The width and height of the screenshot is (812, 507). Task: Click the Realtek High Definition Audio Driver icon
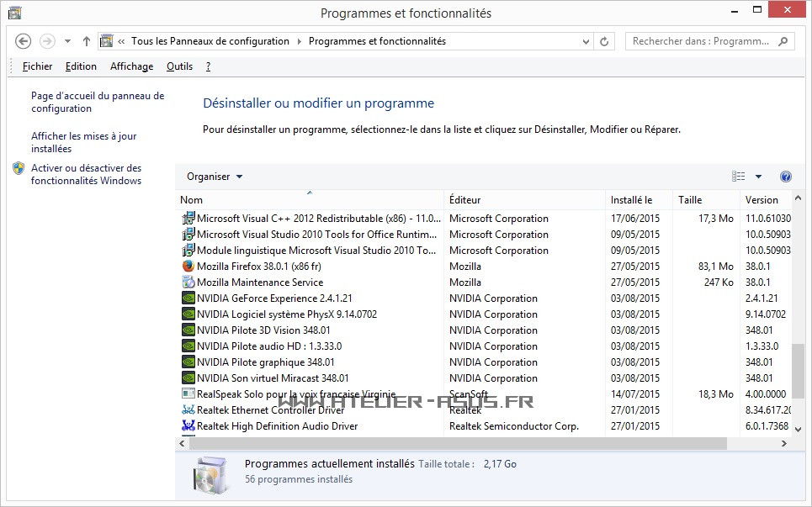188,426
